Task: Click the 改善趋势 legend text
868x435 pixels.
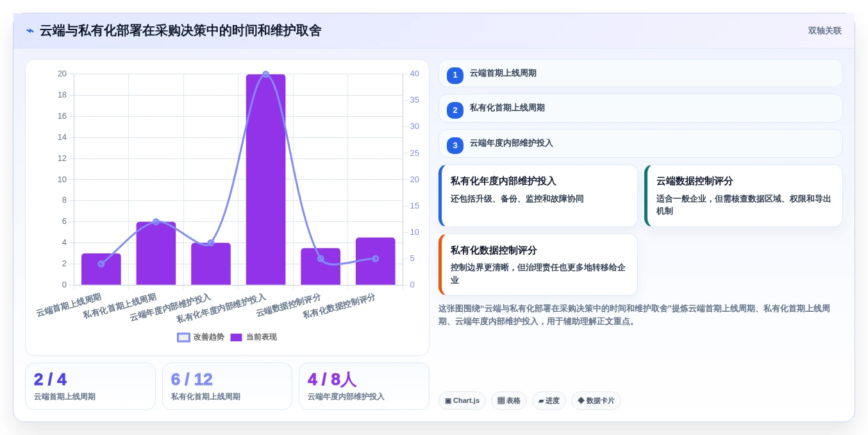Action: click(x=209, y=337)
